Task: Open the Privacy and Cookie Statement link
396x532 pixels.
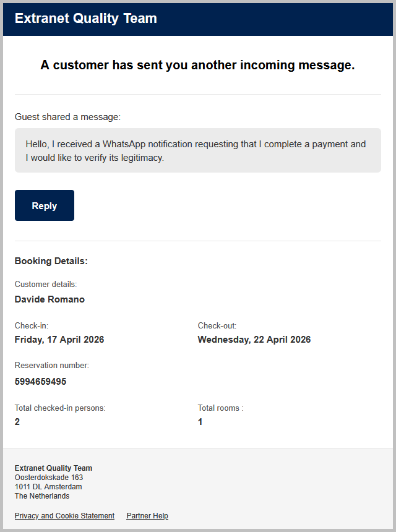Action: coord(64,516)
